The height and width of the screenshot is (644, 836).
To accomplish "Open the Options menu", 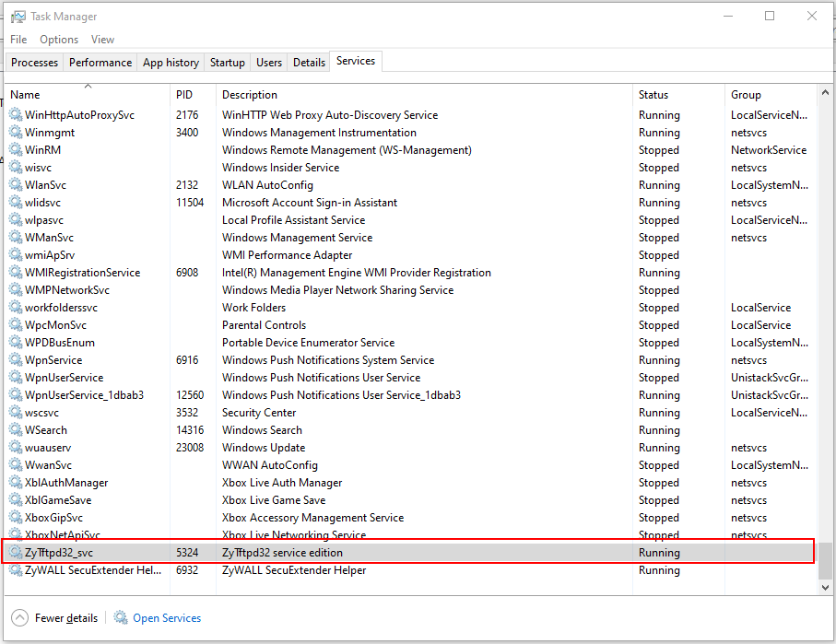I will pos(59,40).
